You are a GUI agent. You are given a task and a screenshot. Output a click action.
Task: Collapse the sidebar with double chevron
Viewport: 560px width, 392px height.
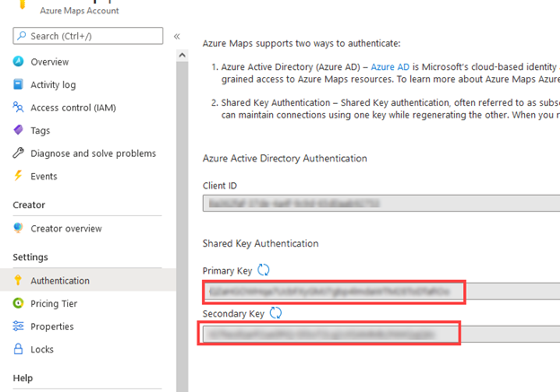click(x=177, y=36)
